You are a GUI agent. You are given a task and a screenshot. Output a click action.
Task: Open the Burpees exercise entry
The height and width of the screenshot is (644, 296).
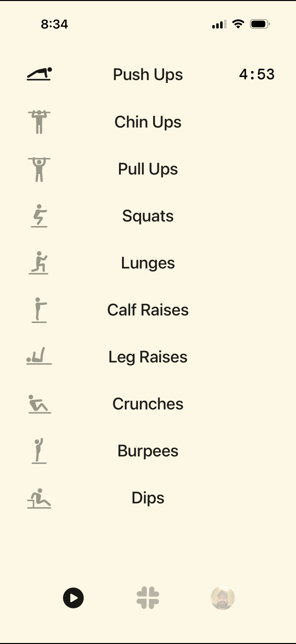(148, 451)
